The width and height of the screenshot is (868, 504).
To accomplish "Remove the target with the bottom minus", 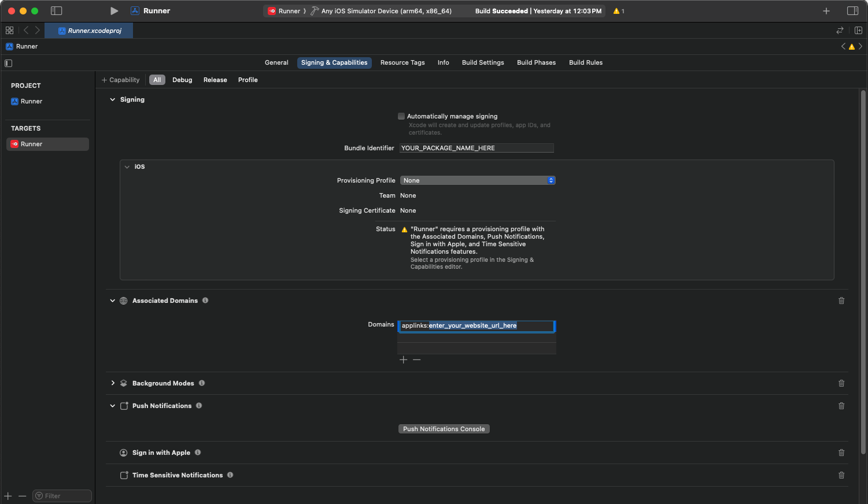I will (x=23, y=496).
